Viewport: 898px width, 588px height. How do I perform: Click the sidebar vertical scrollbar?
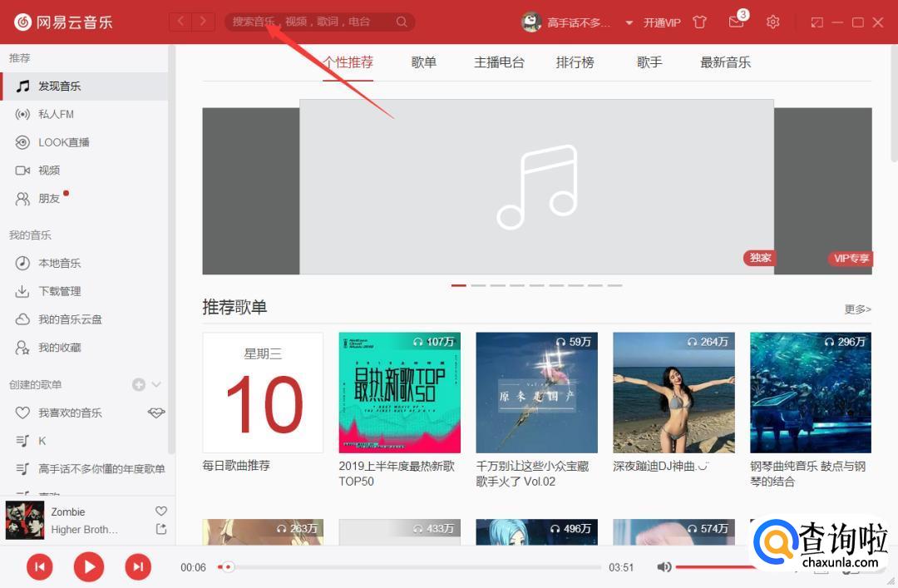click(x=171, y=250)
